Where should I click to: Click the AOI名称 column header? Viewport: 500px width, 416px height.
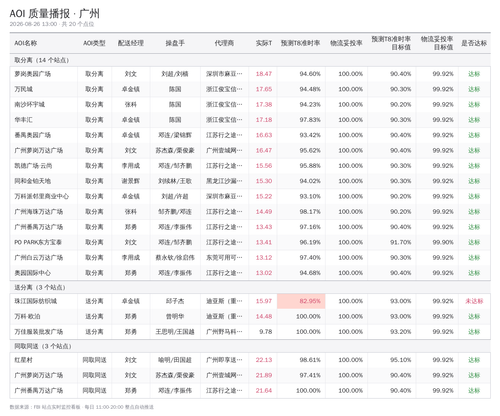point(26,43)
